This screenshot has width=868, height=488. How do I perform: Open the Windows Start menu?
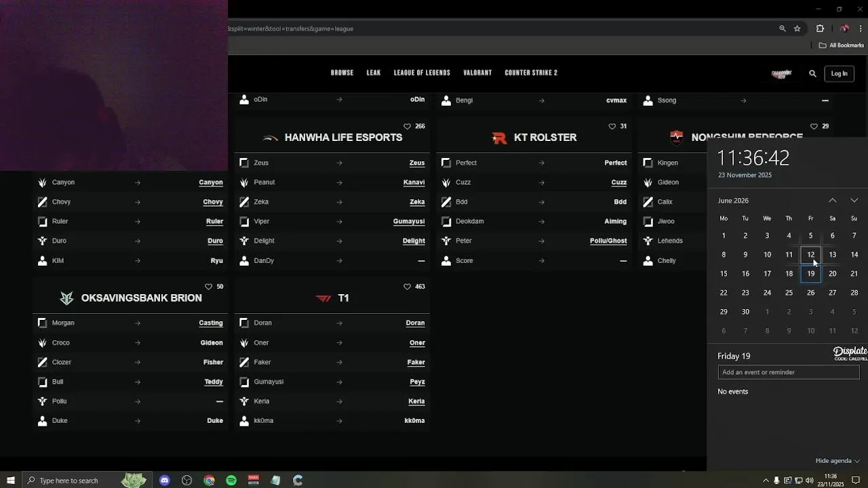pos(11,480)
